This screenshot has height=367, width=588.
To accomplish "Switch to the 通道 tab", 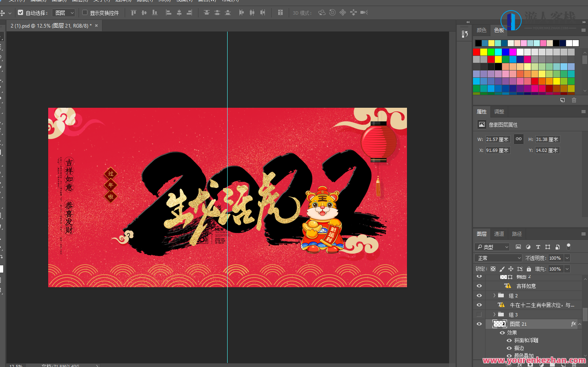I will [x=499, y=234].
